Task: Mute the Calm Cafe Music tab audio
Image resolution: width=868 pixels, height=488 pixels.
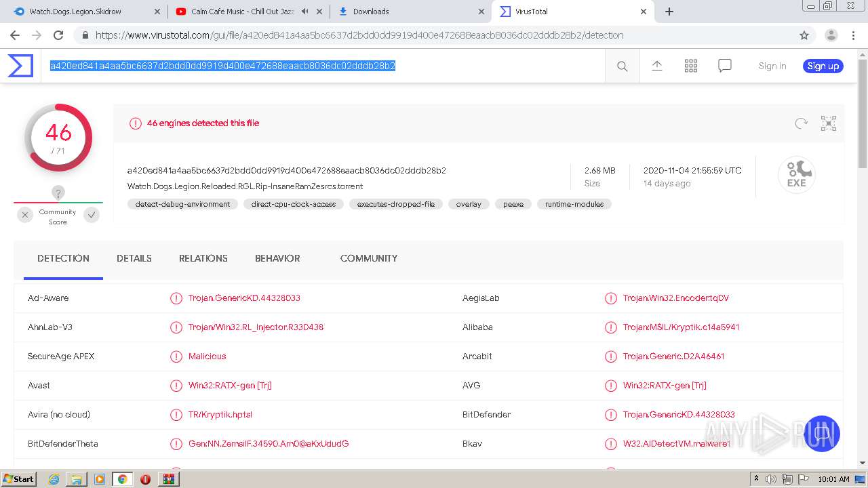Action: coord(304,12)
